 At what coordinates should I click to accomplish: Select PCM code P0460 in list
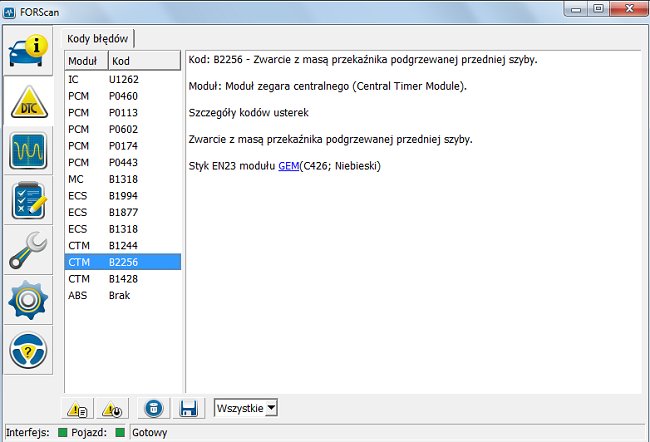[122, 96]
